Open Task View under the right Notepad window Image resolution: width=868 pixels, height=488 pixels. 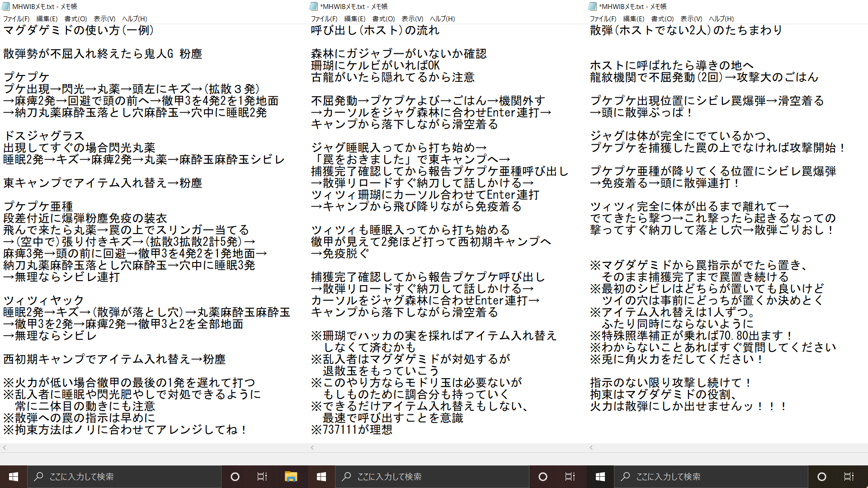pos(849,477)
